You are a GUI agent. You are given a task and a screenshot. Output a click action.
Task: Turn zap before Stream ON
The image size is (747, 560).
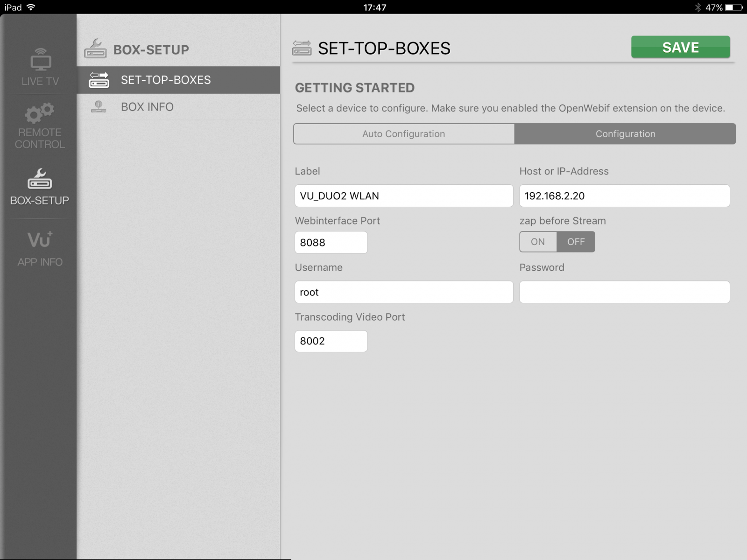[x=538, y=242]
